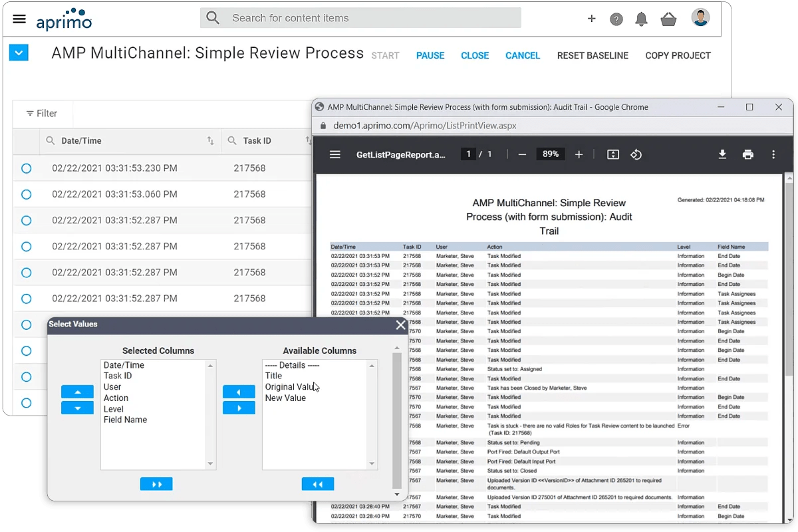Select Task ID in Selected Columns list
The image size is (798, 532).
118,376
